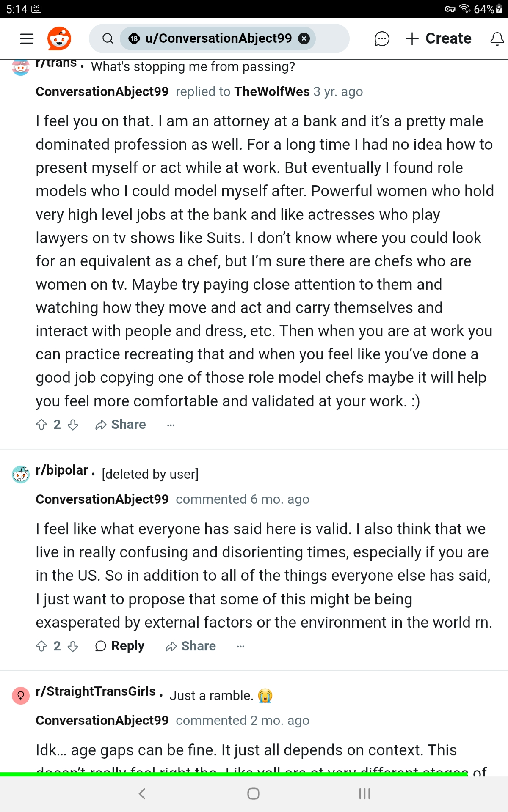Share the r/trans comment

(121, 425)
